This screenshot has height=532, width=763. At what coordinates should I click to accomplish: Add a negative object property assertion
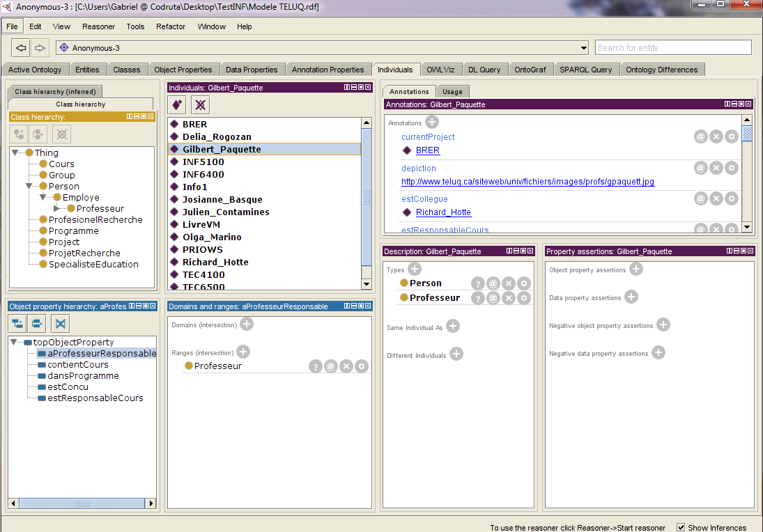click(663, 324)
